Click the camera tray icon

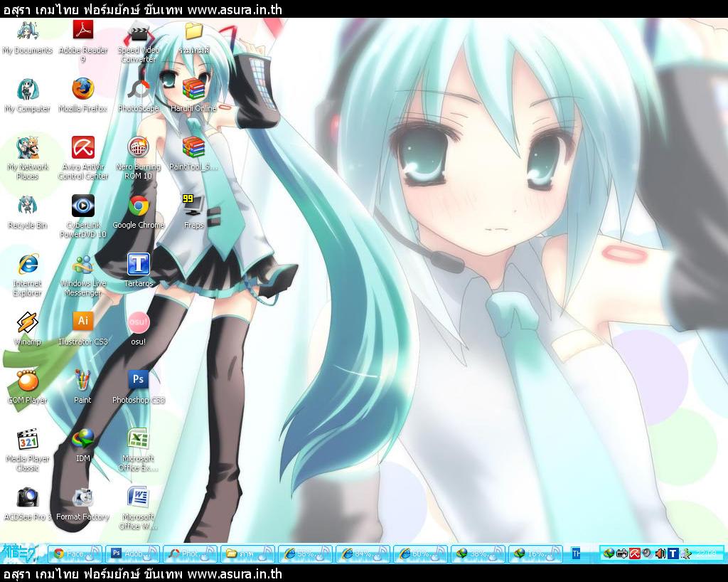coord(621,554)
